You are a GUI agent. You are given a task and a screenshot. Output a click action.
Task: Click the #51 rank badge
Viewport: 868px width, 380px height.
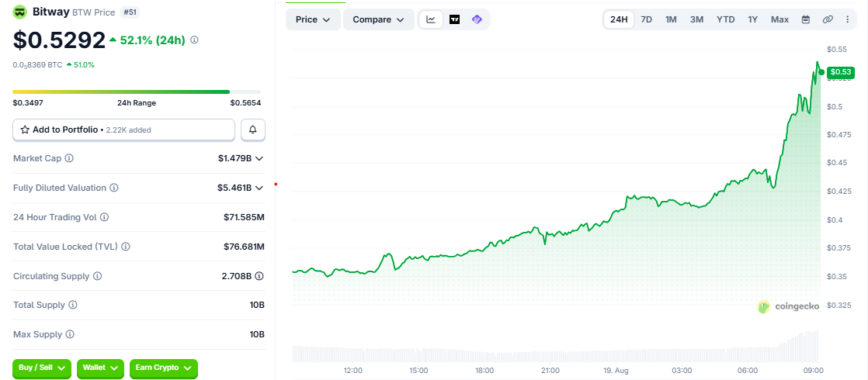coord(130,12)
